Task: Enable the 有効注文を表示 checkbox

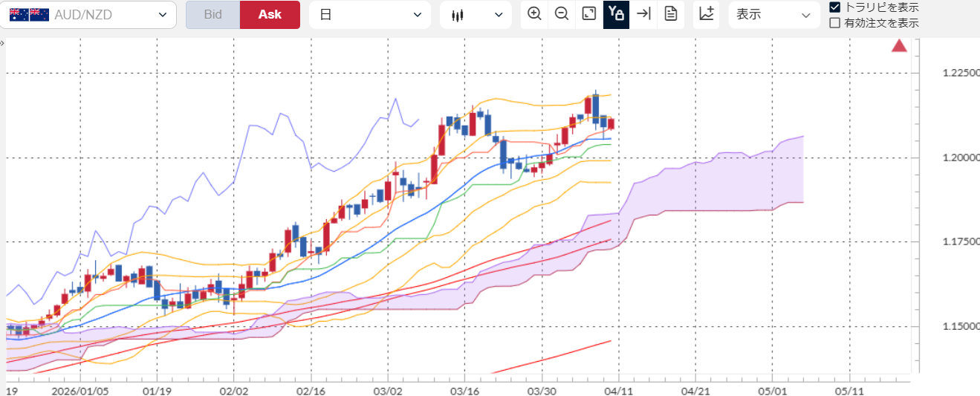Action: 835,22
